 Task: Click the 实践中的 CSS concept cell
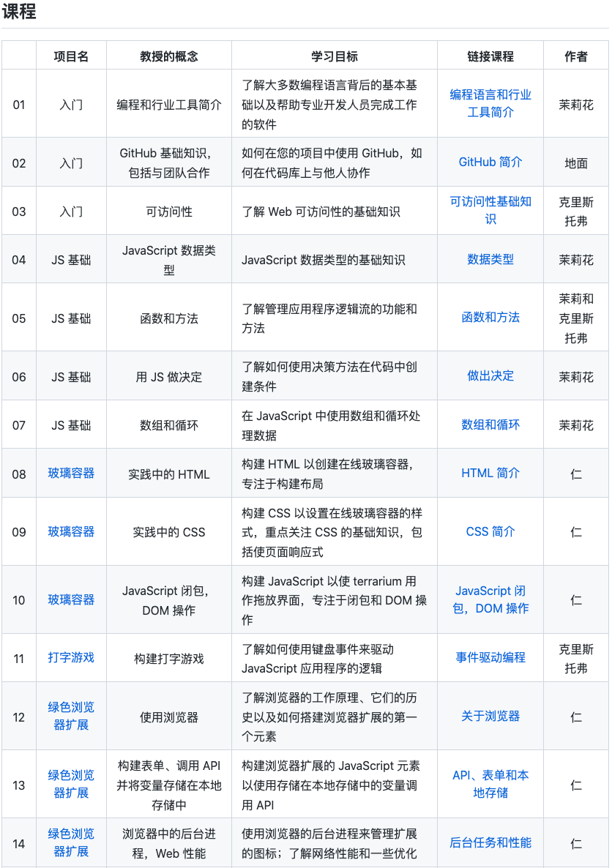click(x=169, y=532)
